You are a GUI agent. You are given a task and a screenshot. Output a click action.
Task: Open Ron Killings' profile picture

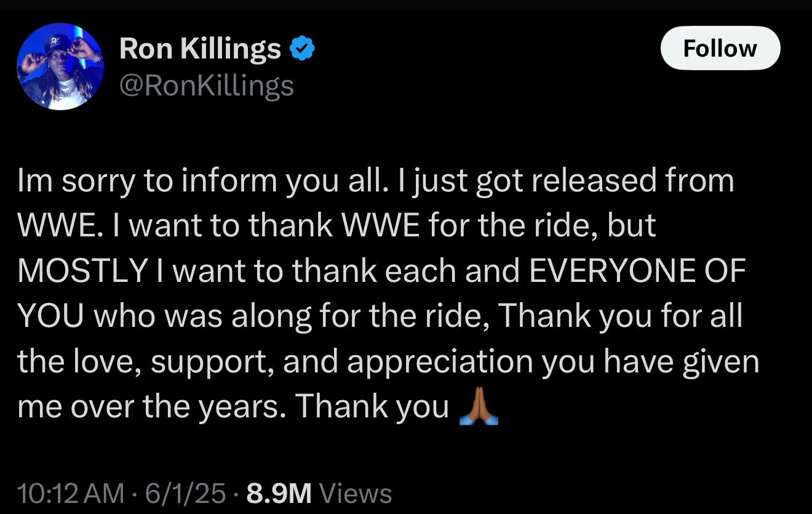pos(60,66)
